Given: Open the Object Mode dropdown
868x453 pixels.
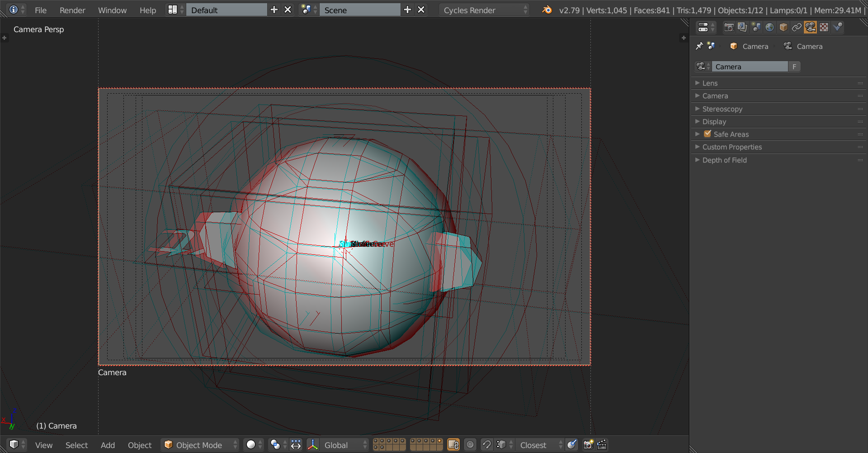Looking at the screenshot, I should coord(200,445).
